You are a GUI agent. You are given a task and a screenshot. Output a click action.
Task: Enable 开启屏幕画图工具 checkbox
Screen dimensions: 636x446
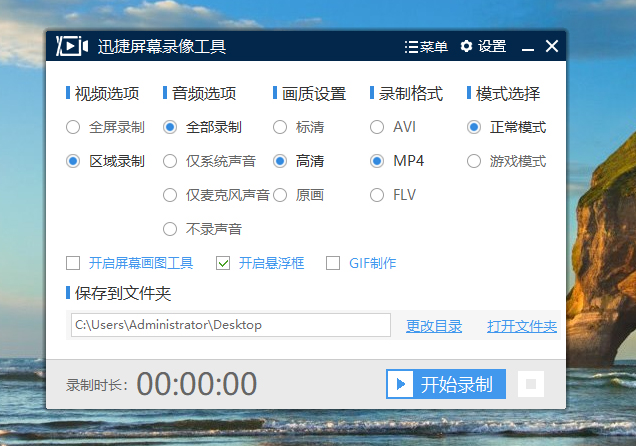73,263
